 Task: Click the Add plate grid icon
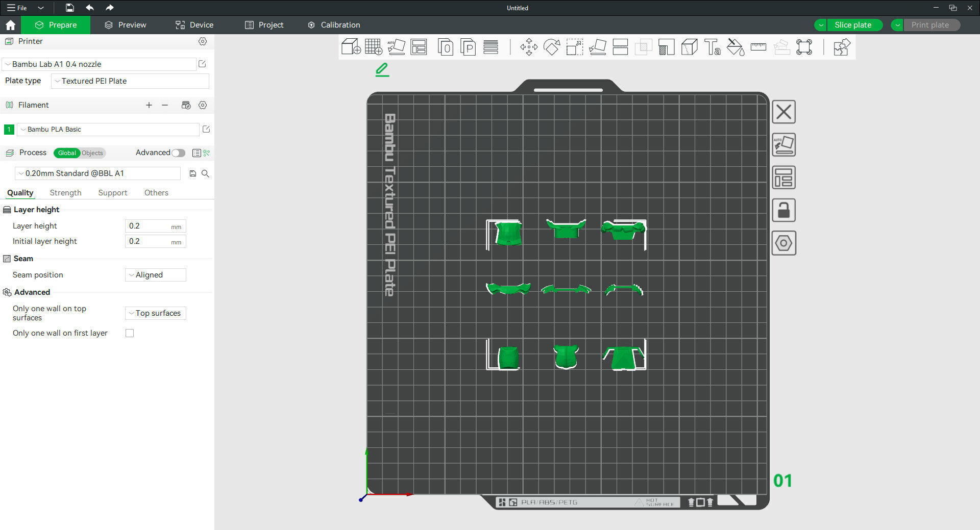373,47
